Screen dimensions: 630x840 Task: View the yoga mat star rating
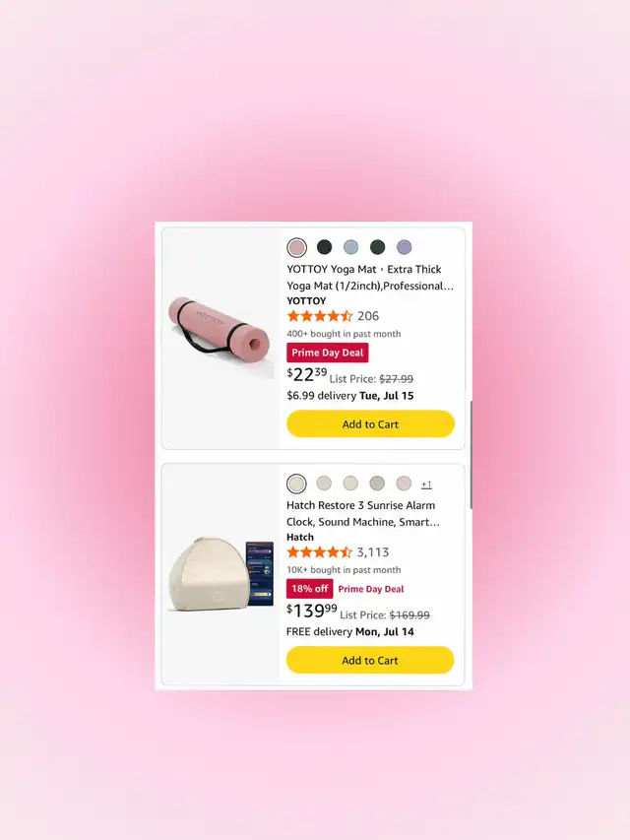[x=320, y=316]
